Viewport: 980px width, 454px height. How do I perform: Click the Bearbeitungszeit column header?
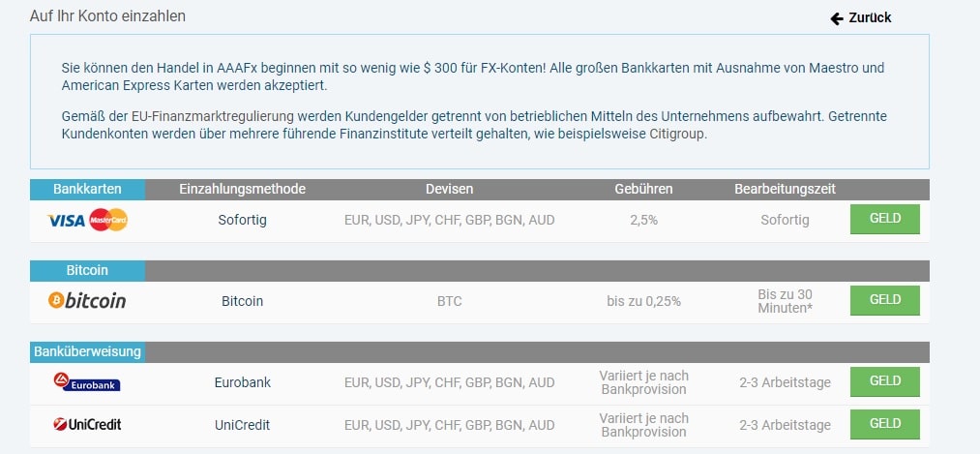[785, 189]
